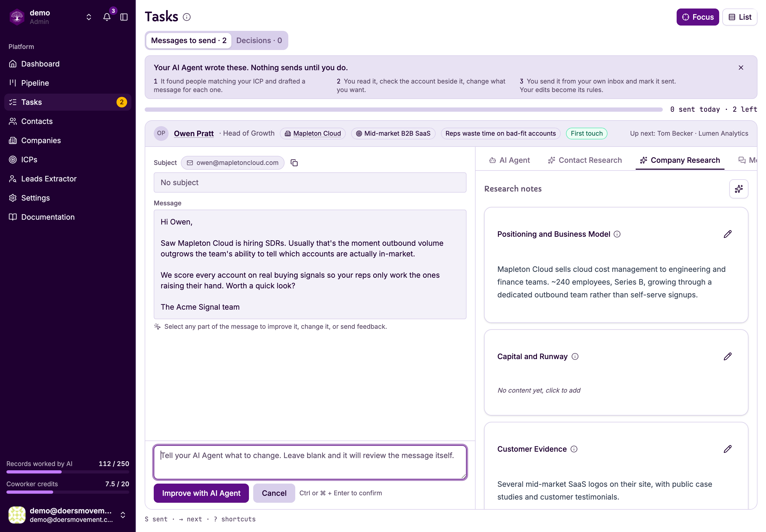Dismiss the AI Agent info banner
Viewport: 766px width, 532px height.
(x=741, y=68)
